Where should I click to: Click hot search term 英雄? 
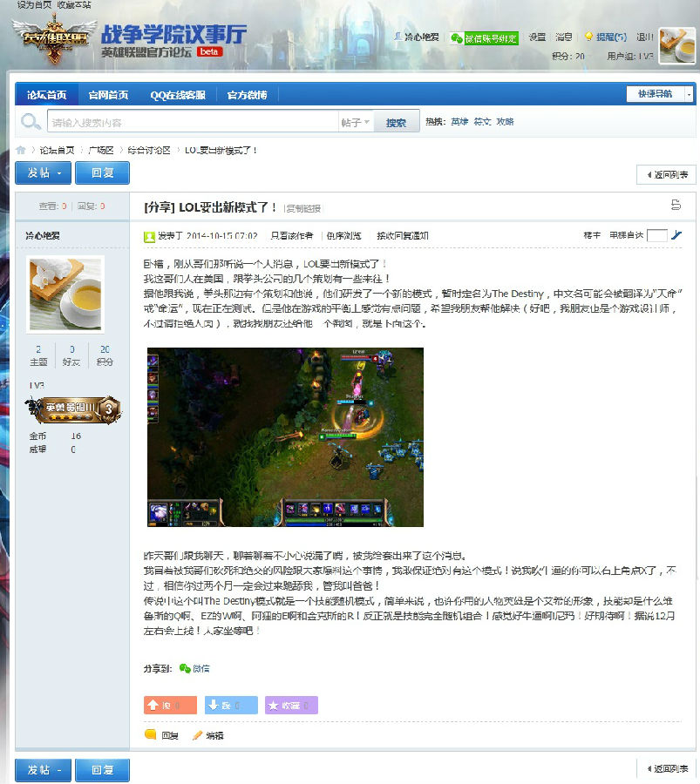(459, 121)
